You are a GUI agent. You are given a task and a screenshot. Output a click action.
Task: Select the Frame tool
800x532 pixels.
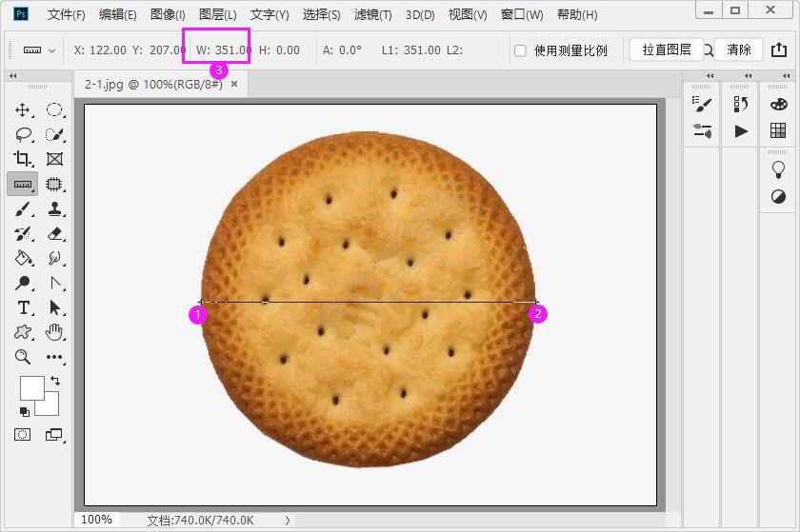(54, 159)
